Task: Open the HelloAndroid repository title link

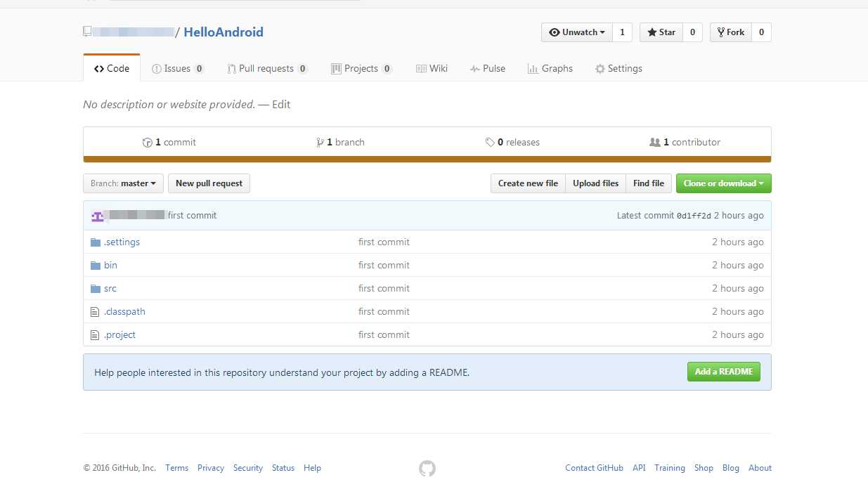Action: coord(224,32)
